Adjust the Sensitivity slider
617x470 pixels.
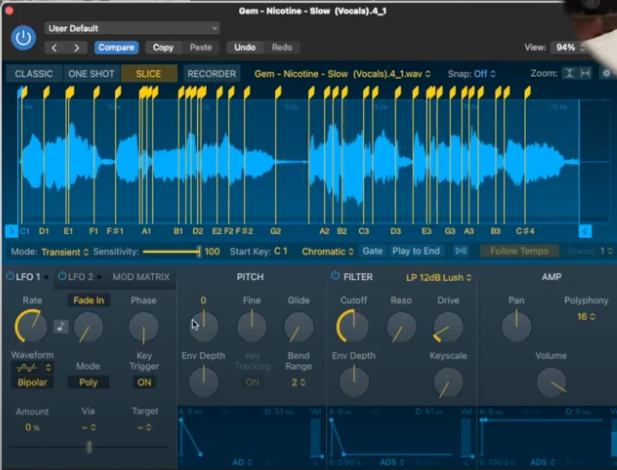[x=172, y=252]
